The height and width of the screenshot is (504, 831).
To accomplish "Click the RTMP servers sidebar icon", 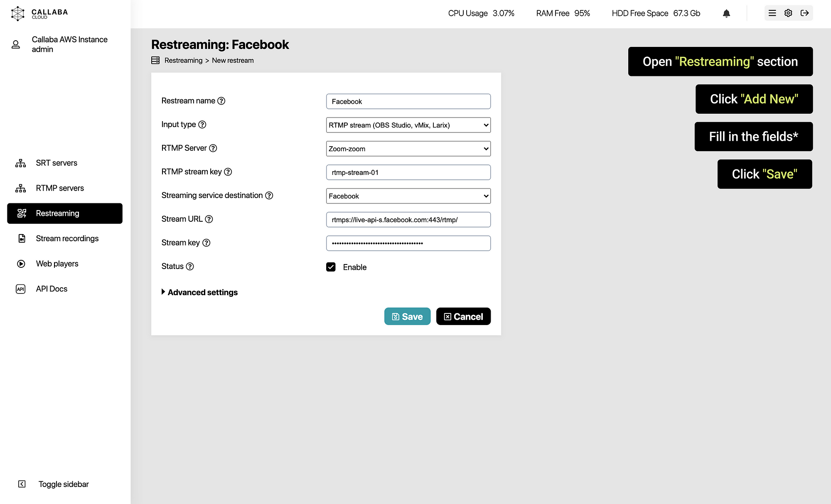I will coord(21,188).
